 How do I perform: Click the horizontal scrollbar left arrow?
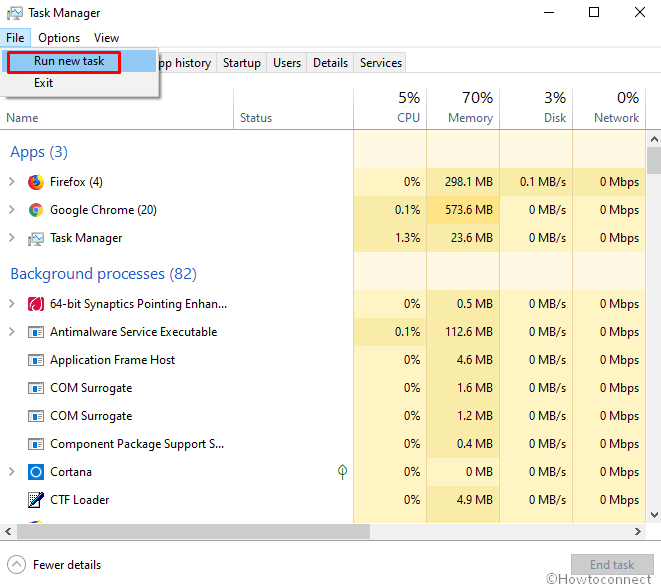pos(8,531)
